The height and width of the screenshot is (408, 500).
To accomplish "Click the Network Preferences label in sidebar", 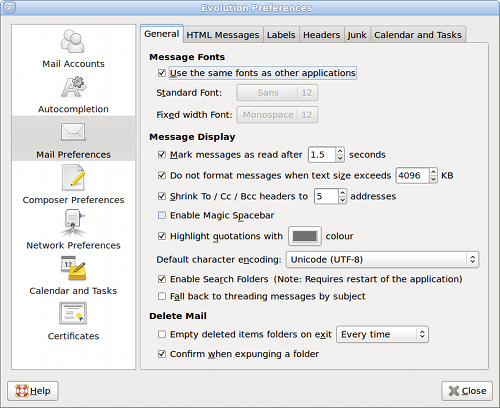I will tap(73, 245).
